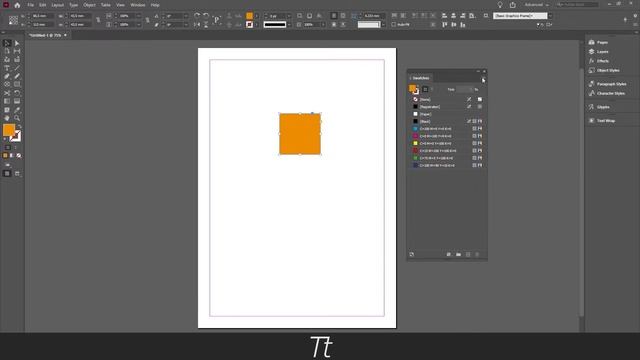The width and height of the screenshot is (640, 360).
Task: Click the Share document icon
Action: (513, 5)
